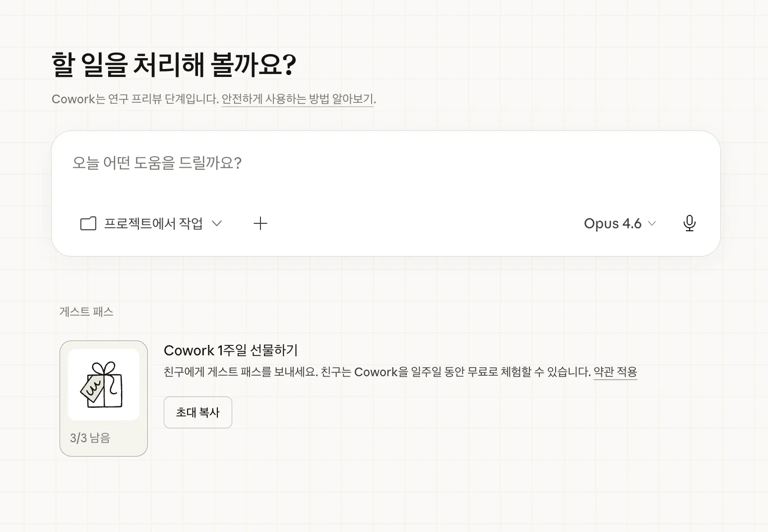Click the plus icon to add attachments

[260, 223]
